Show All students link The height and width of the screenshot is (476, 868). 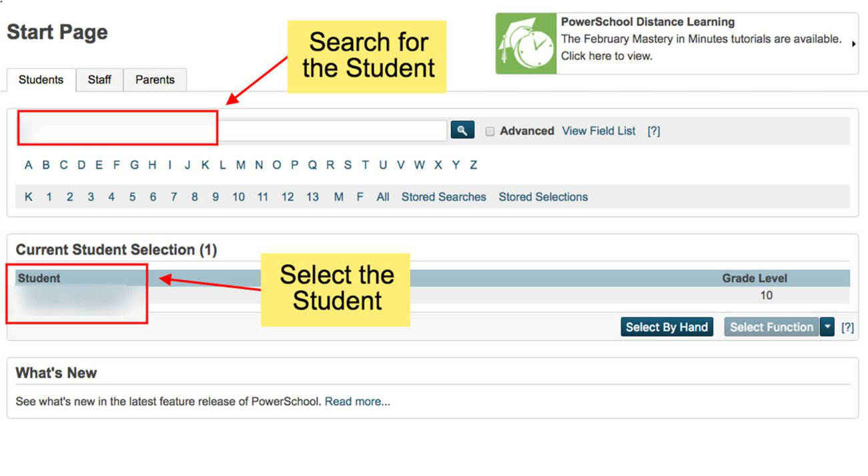click(x=382, y=197)
